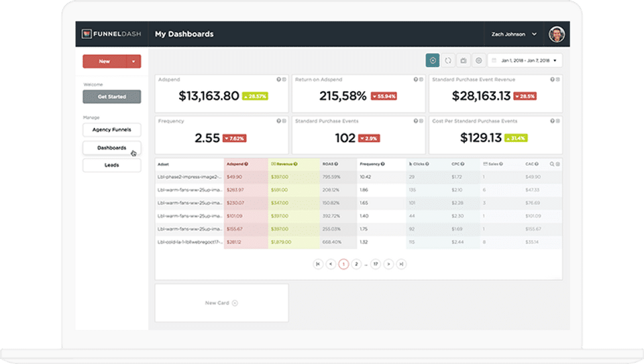This screenshot has height=364, width=644.
Task: Click the $283.97 adspend cell
Action: 235,190
